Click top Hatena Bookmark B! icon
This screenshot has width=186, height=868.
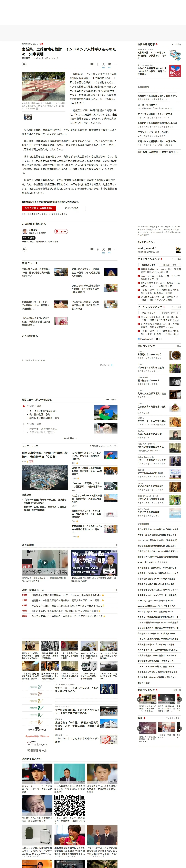[x=109, y=64]
